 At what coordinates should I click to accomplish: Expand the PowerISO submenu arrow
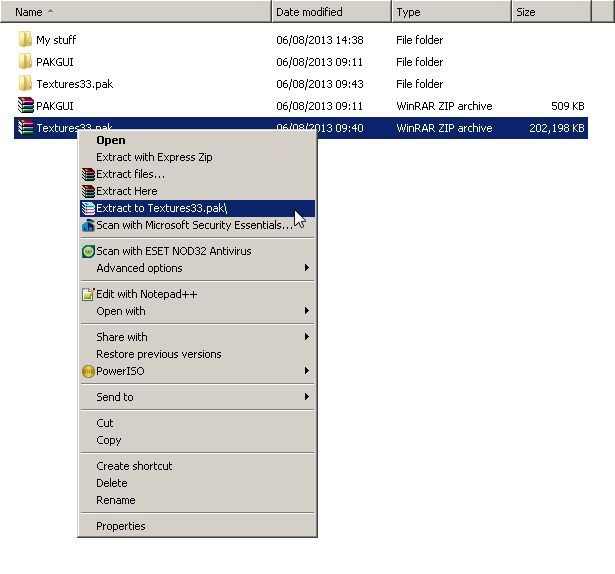tap(307, 370)
